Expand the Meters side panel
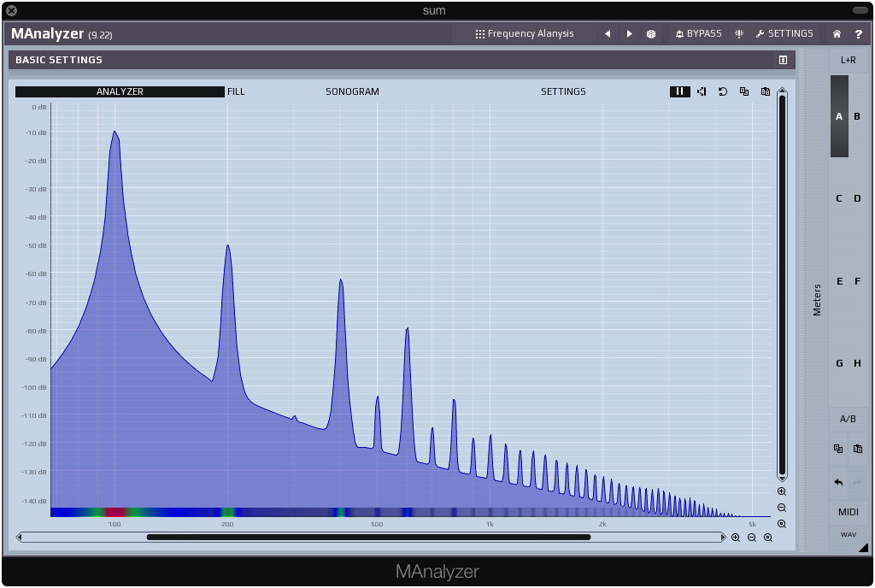875x588 pixels. tap(817, 300)
